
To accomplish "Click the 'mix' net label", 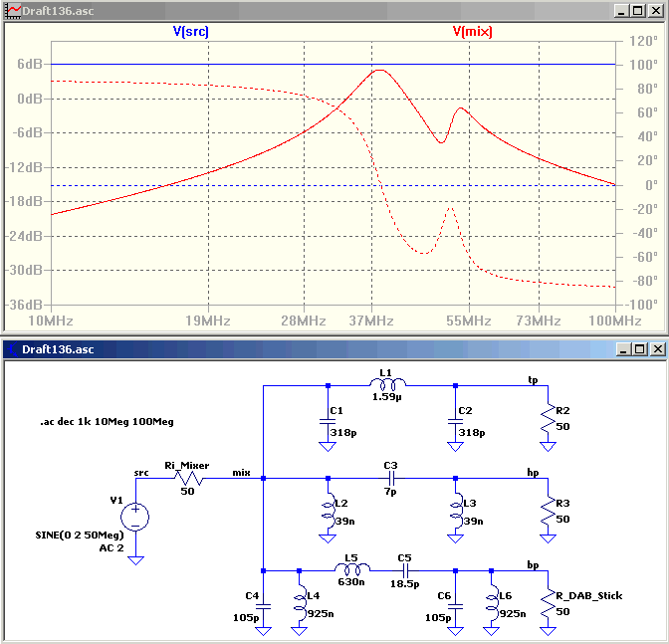I will (242, 473).
